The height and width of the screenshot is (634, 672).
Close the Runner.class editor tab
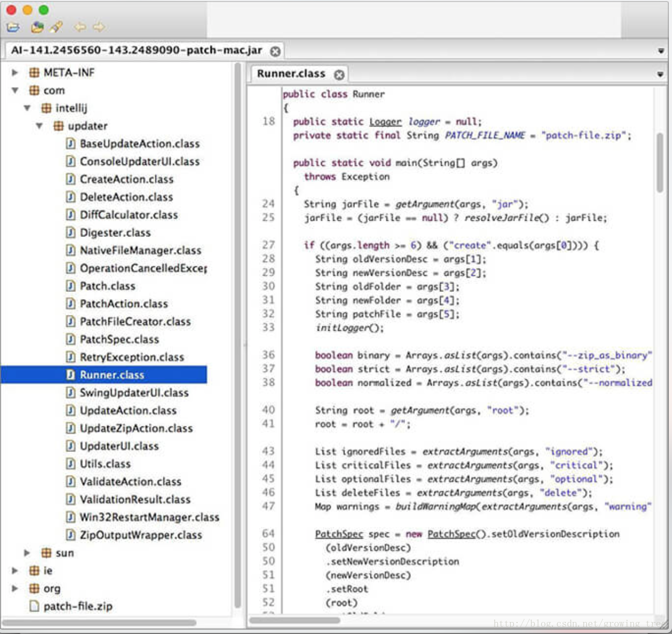pos(339,75)
